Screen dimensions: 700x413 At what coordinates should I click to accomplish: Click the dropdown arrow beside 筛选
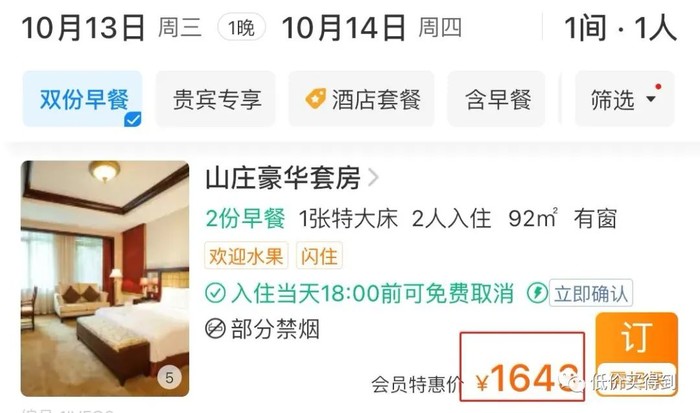point(651,99)
